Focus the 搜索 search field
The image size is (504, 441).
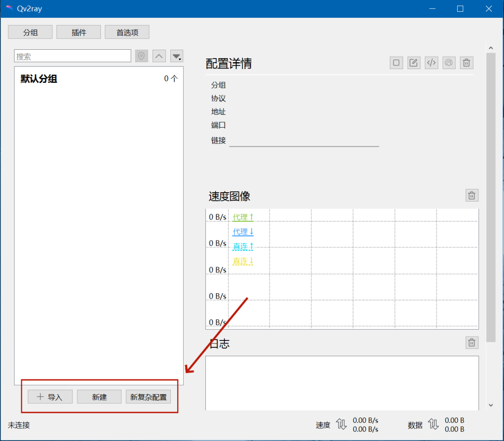[x=73, y=56]
